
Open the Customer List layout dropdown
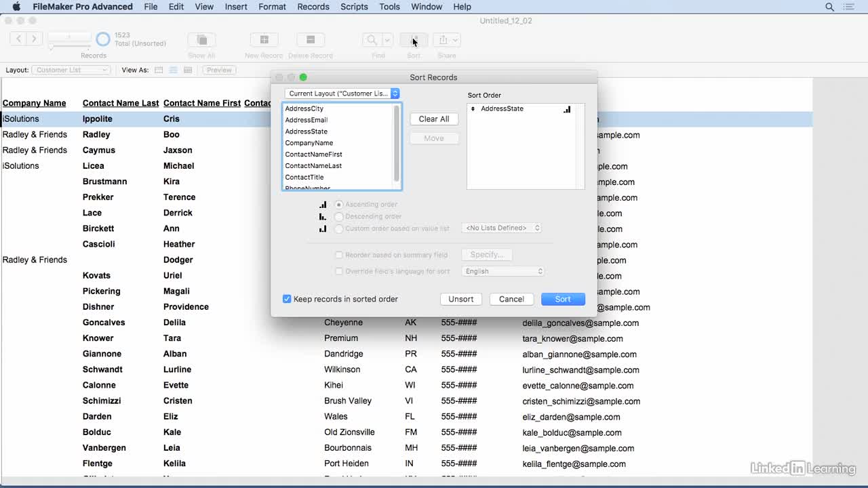71,70
